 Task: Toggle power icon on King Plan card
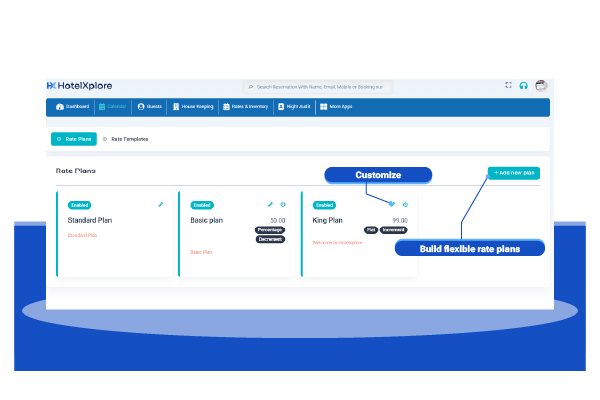point(405,204)
